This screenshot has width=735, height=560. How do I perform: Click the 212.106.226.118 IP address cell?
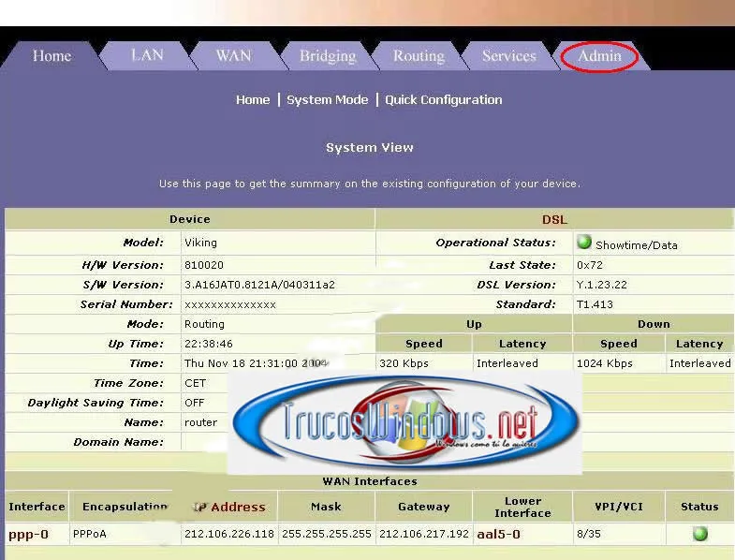pyautogui.click(x=229, y=535)
